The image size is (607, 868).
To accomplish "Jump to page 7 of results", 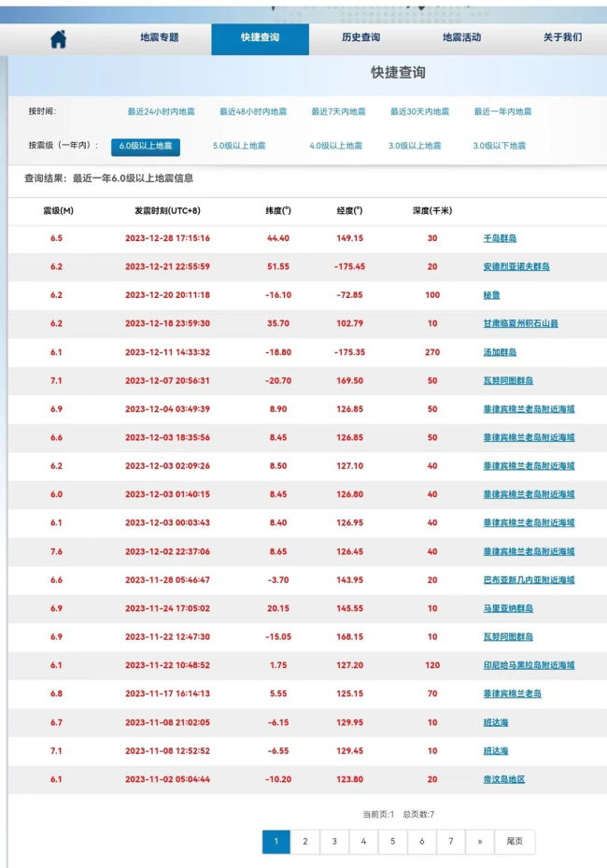I will (450, 842).
